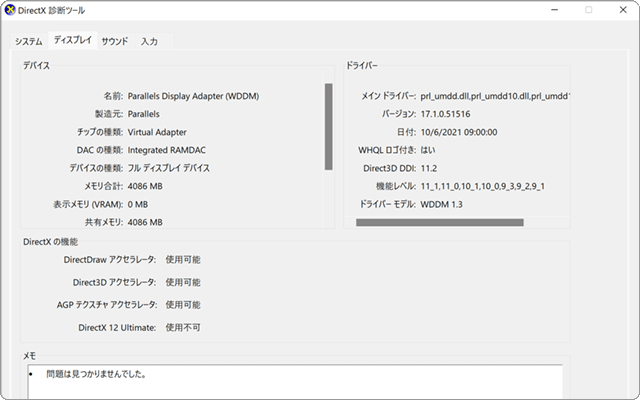Click the DirectX 12 Ultimate: label
The height and width of the screenshot is (400, 640).
click(x=117, y=327)
